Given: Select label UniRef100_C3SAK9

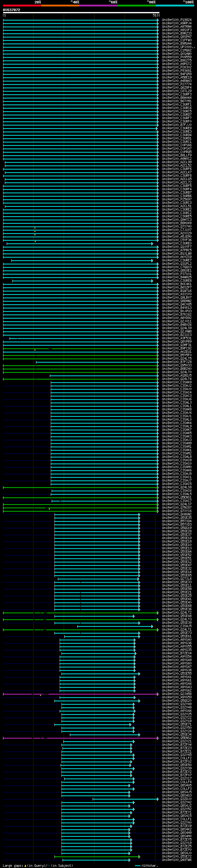Looking at the screenshot, I should tap(176, 382).
